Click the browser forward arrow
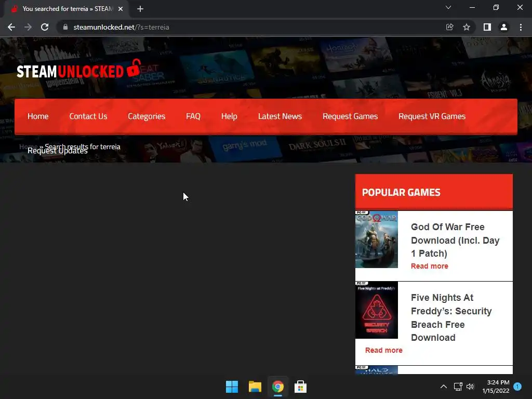This screenshot has width=532, height=399. (x=28, y=27)
